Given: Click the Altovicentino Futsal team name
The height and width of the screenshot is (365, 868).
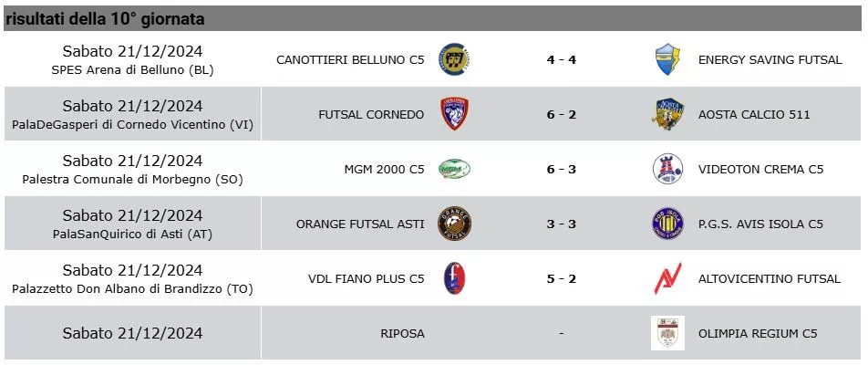Looking at the screenshot, I should tap(770, 278).
